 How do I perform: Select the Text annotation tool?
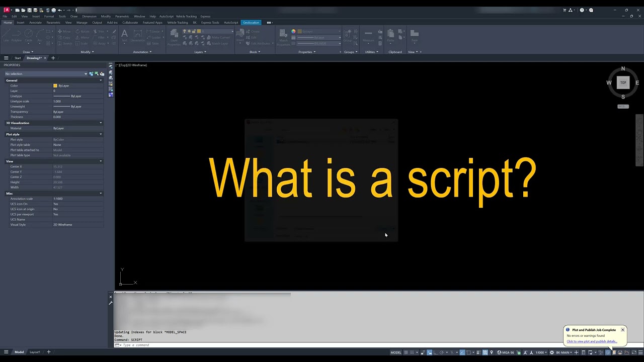click(x=124, y=36)
